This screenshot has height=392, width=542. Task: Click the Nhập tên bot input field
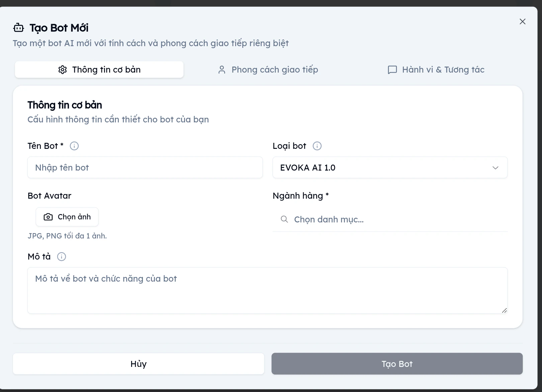pyautogui.click(x=145, y=168)
